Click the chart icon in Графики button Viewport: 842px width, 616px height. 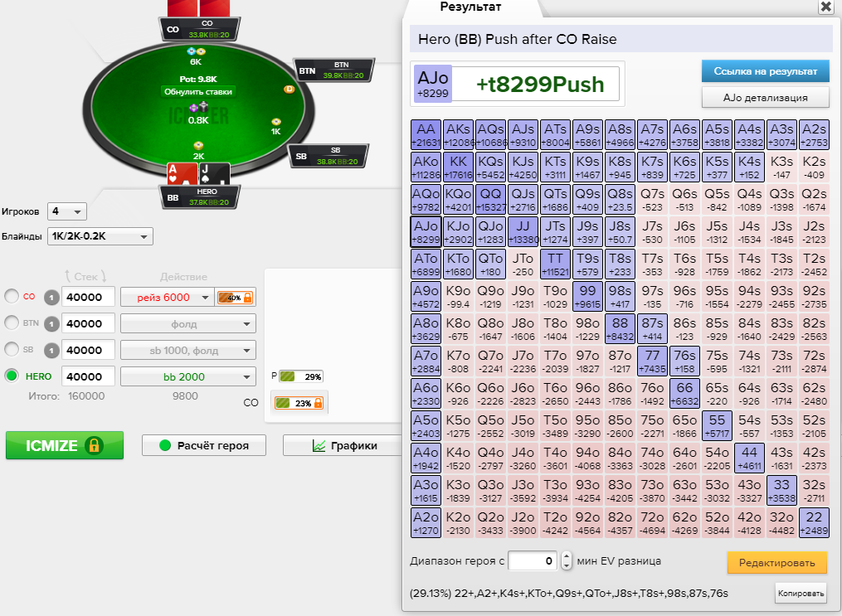pos(319,445)
